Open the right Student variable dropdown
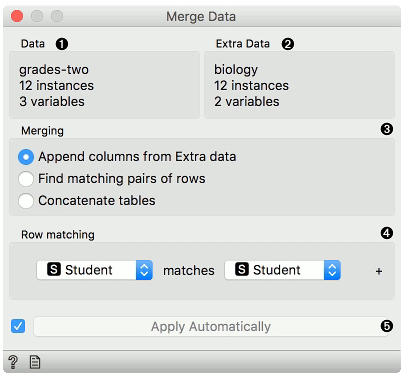The image size is (402, 373). pos(283,270)
